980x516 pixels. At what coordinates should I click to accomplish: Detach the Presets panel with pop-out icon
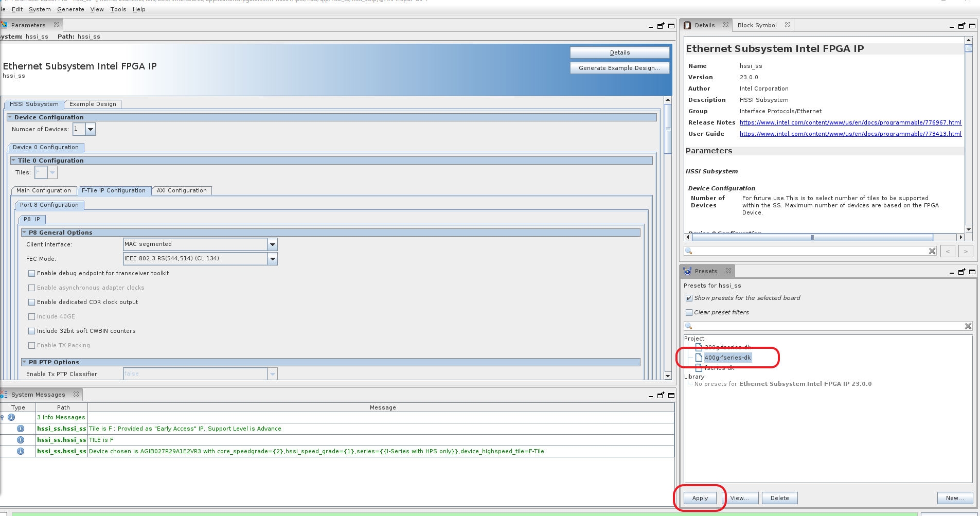point(961,272)
